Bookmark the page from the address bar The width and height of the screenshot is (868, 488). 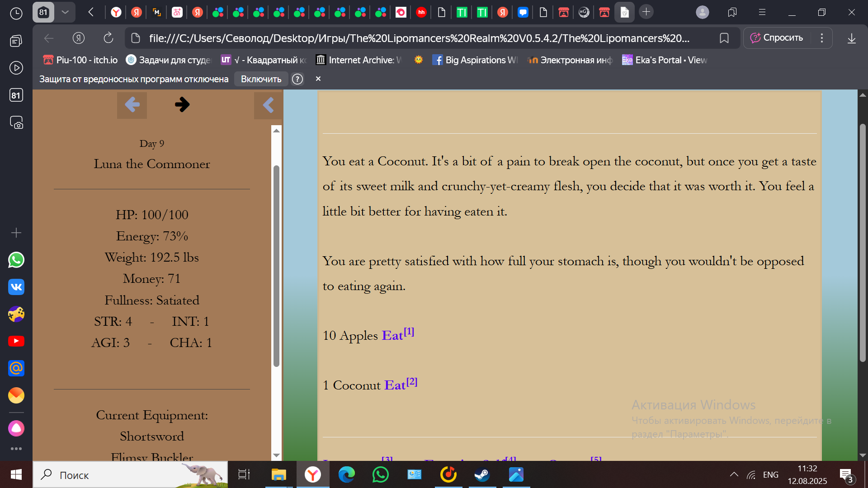click(x=724, y=38)
